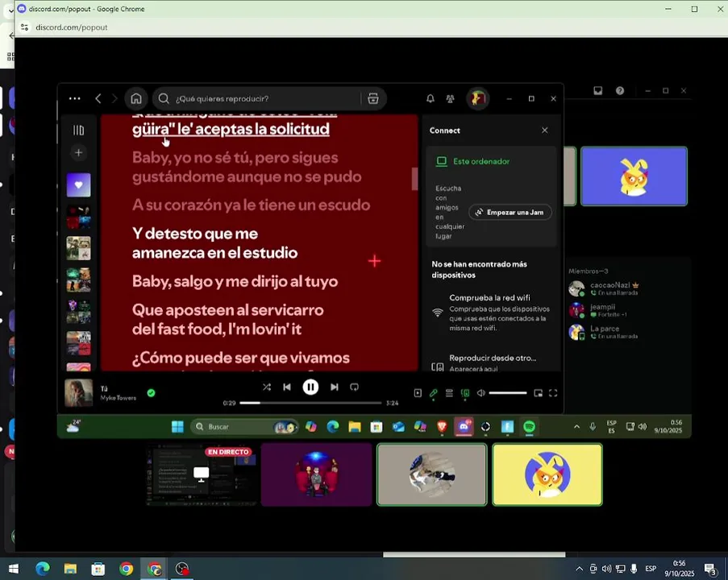
Task: Open Spotify profile avatar menu
Action: [477, 98]
